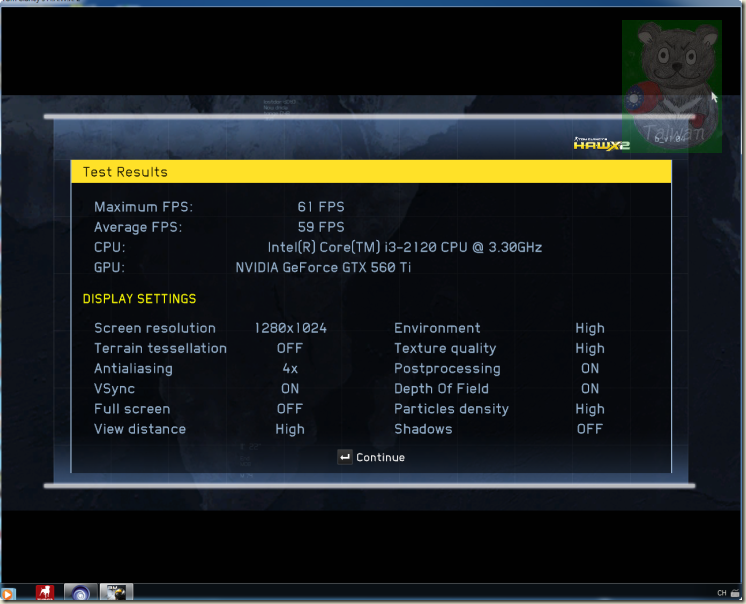Click the DISPLAY SETTINGS heading
Screen dimensions: 746x604
139,299
